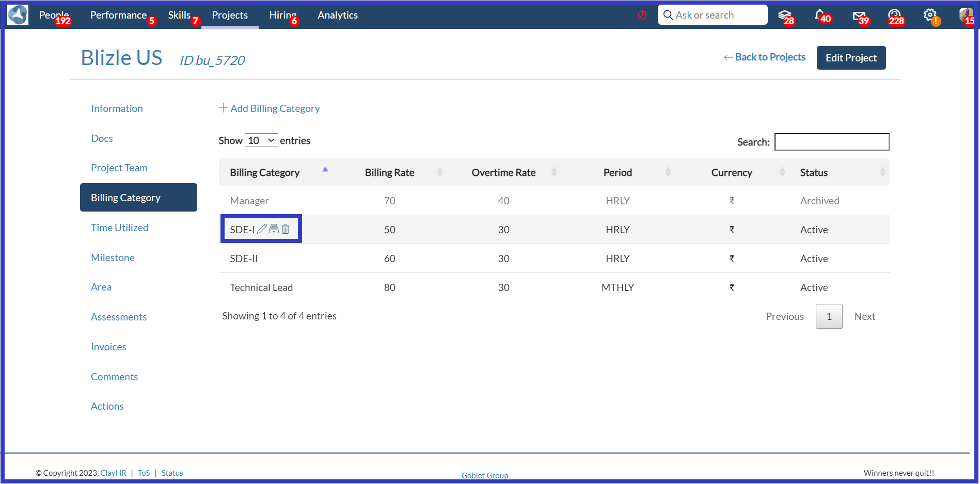The width and height of the screenshot is (980, 484).
Task: Click the Ask or search field
Action: (713, 15)
